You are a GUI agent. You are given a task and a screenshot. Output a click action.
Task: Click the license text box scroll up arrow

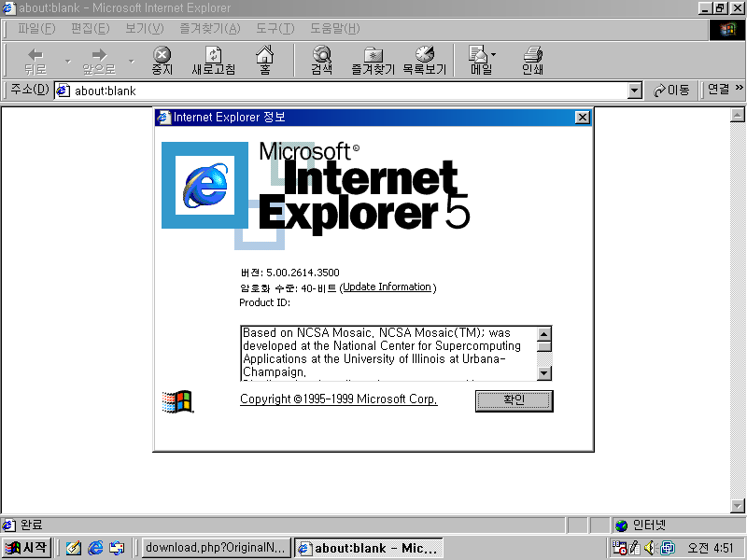click(544, 333)
